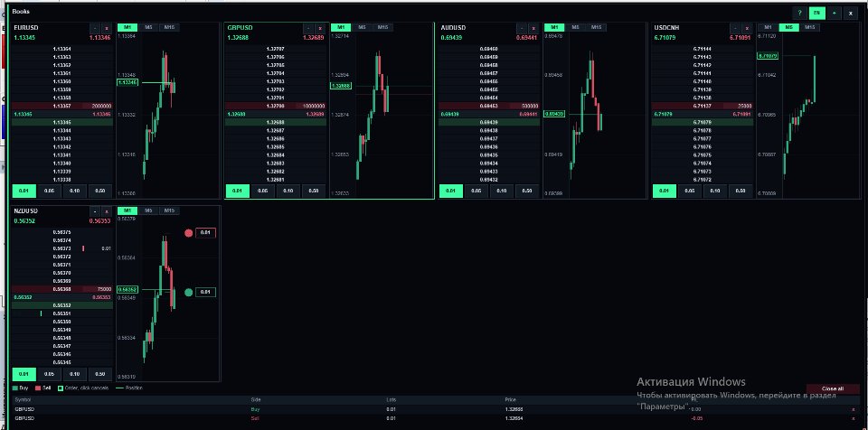Screen dimensions: 868x430
Task: Click the red 0.01 order box on NZDUSD chart
Action: [x=205, y=233]
